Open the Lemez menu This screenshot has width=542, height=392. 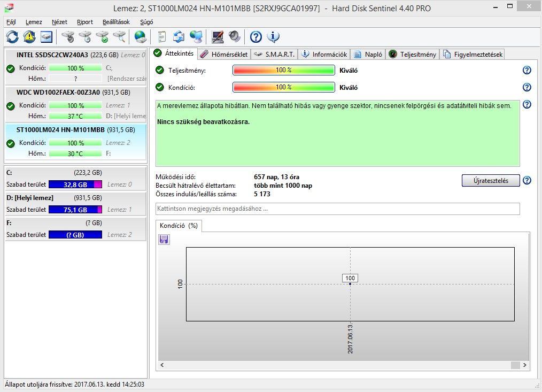pos(34,22)
